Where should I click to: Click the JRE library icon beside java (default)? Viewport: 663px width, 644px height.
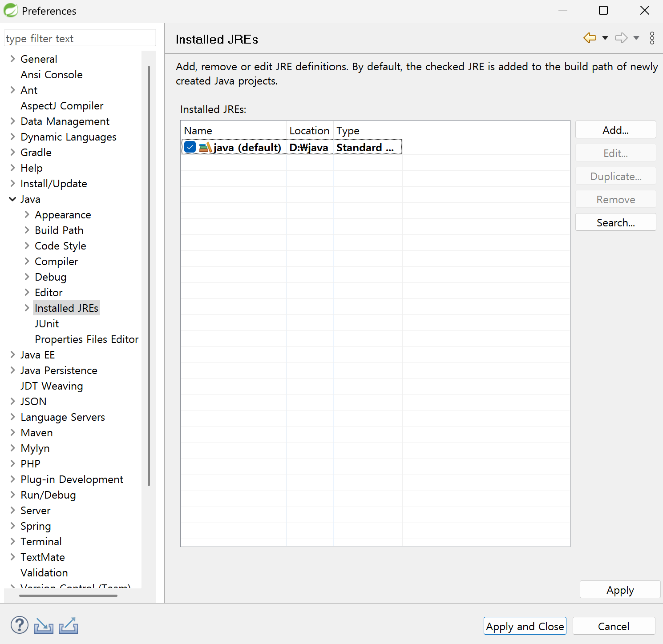point(205,147)
